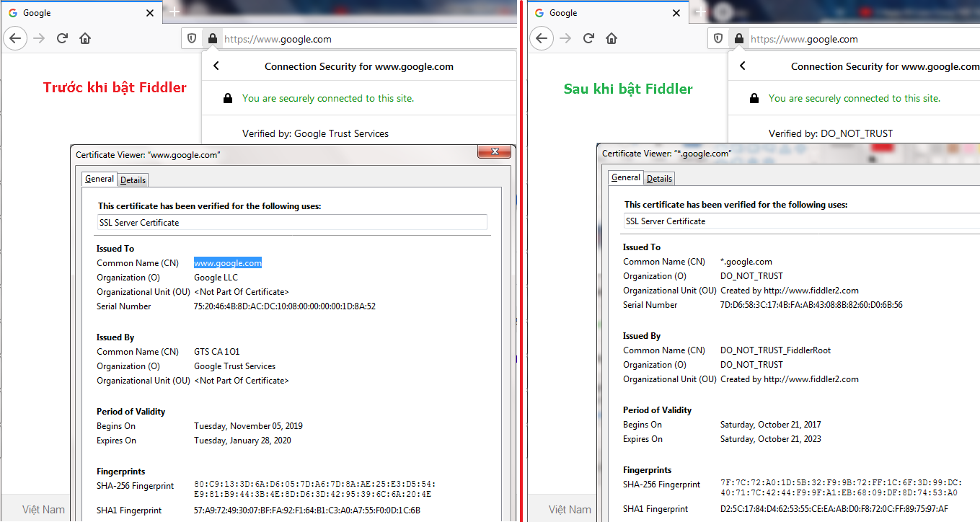Click Forward button in left browser window
Viewport: 980px width, 522px height.
tap(40, 38)
